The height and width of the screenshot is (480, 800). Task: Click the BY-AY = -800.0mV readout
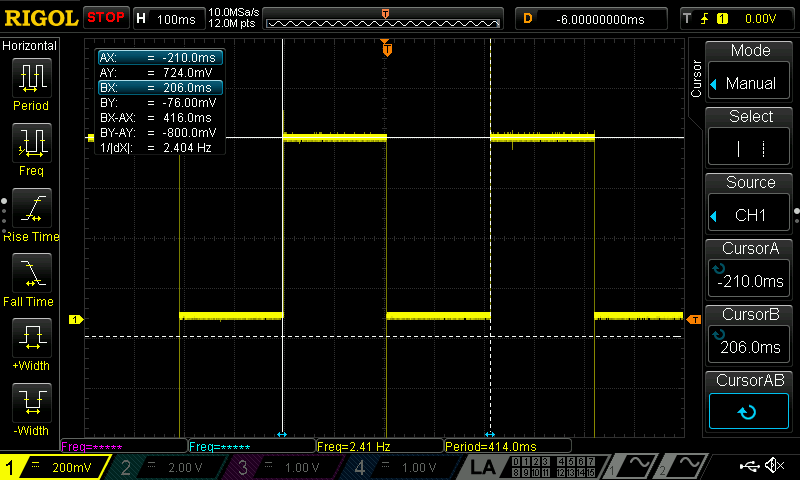[x=159, y=133]
